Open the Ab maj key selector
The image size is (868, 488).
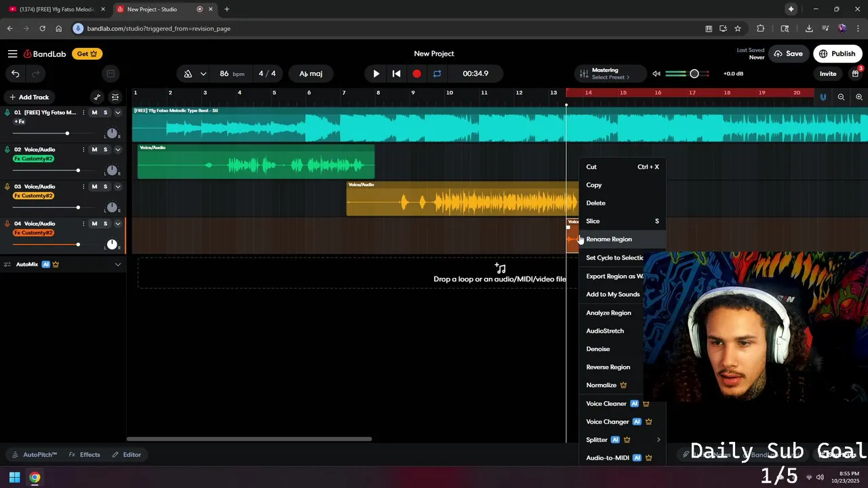pyautogui.click(x=311, y=74)
